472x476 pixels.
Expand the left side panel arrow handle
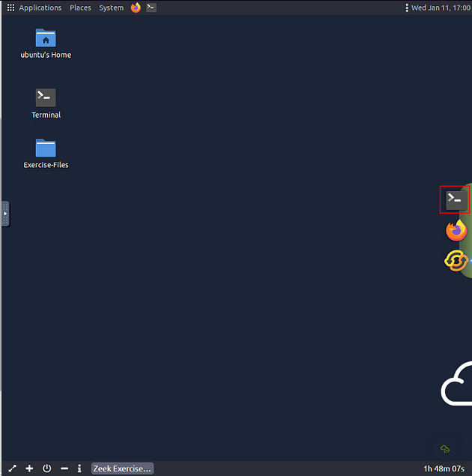coord(5,214)
